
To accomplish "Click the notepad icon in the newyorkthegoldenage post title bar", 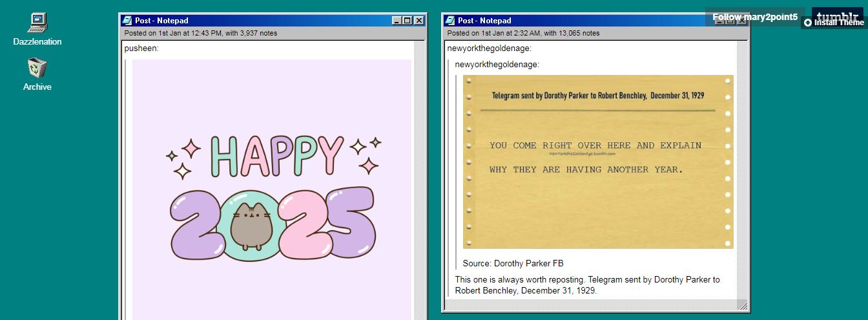I will (x=450, y=21).
